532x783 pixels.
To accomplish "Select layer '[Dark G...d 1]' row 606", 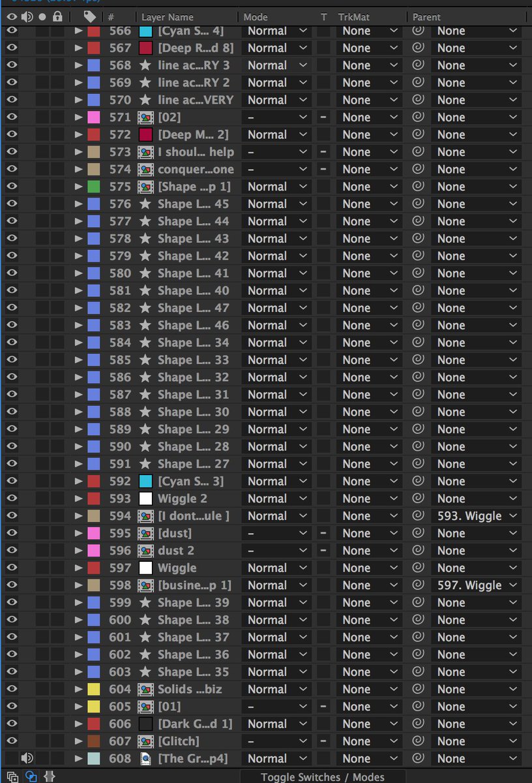I will click(x=195, y=724).
